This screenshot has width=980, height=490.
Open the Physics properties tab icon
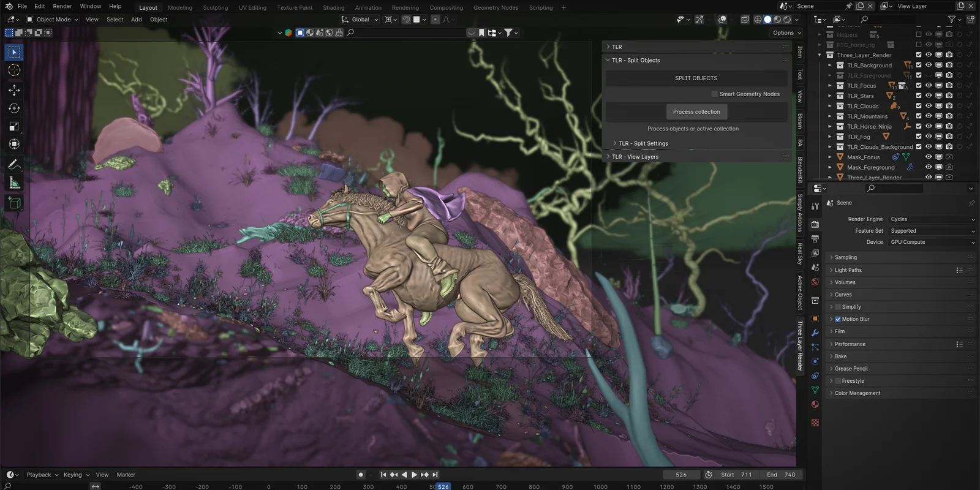[x=815, y=361]
